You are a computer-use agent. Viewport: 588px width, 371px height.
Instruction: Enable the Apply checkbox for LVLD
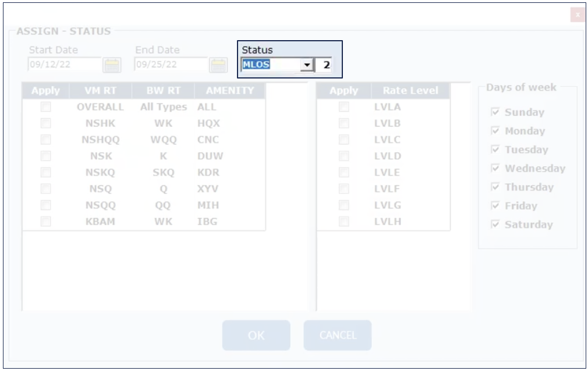tap(344, 156)
